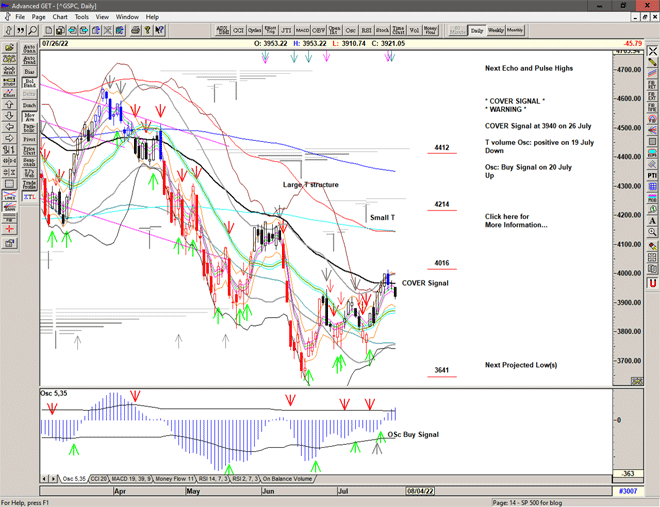Switch chart to Weekly timeframe
The height and width of the screenshot is (507, 660).
click(496, 30)
